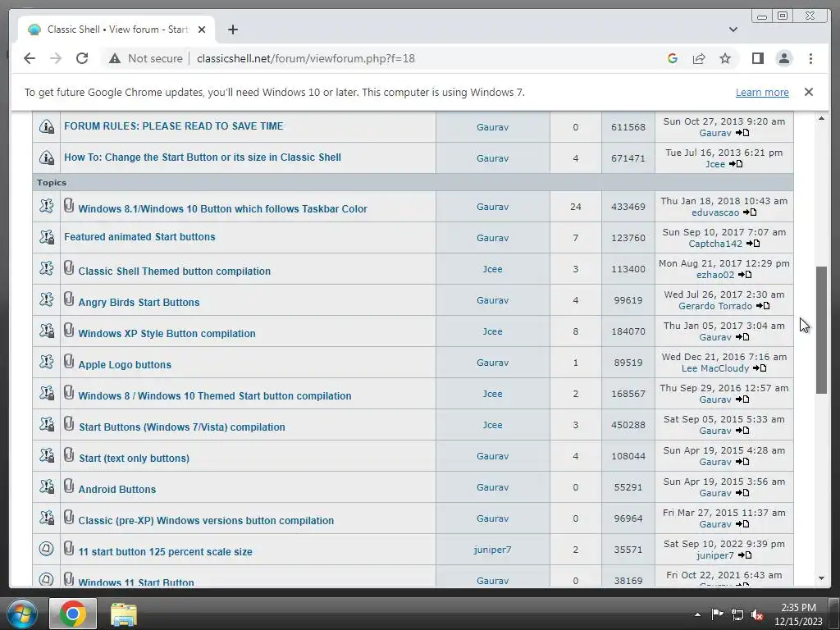
Task: Close the Classic Shell forum tab
Action: pos(202,30)
